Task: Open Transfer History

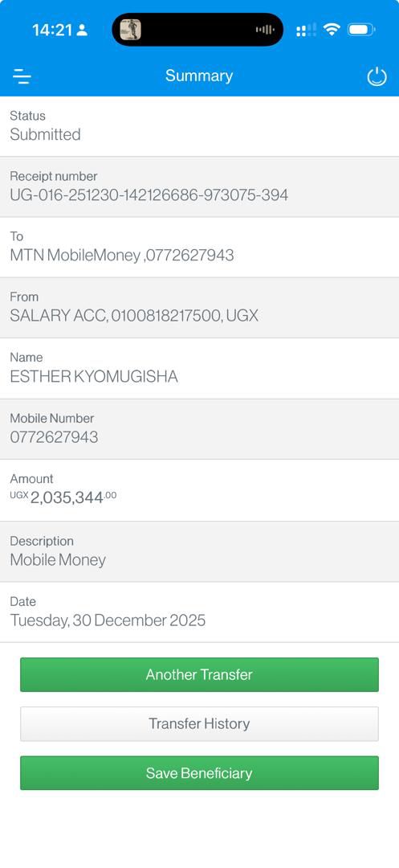Action: (199, 723)
